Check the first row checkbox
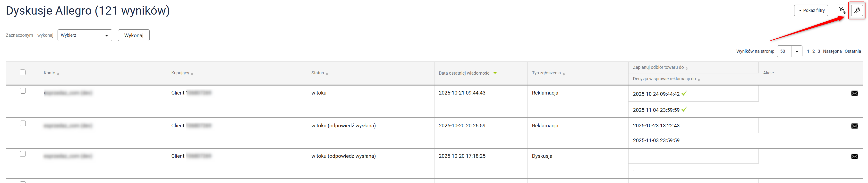The height and width of the screenshot is (183, 868). pos(23,91)
